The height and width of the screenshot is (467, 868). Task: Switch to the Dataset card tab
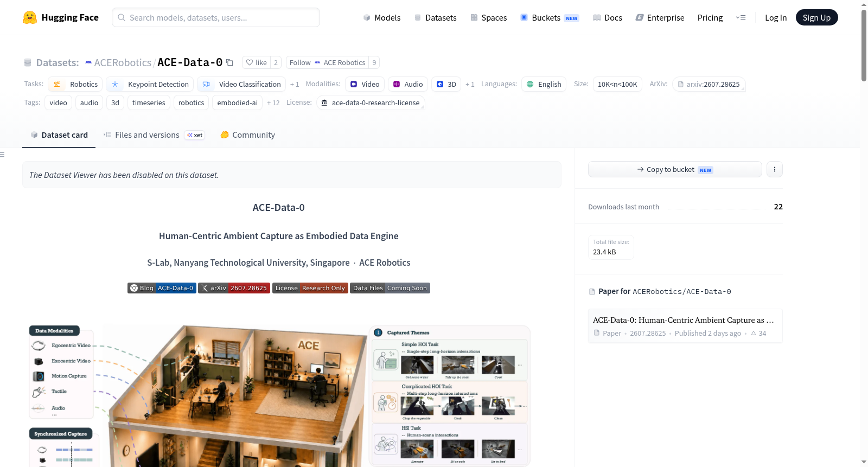pyautogui.click(x=59, y=135)
